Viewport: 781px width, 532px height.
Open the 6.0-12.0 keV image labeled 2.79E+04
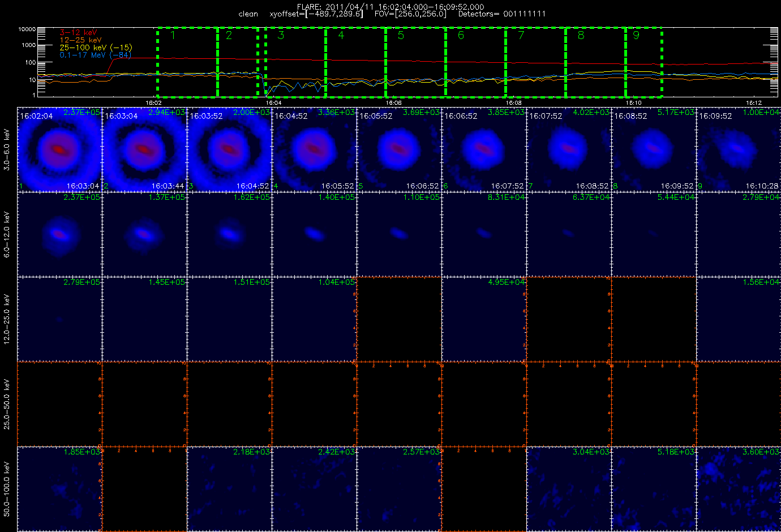[x=739, y=234]
